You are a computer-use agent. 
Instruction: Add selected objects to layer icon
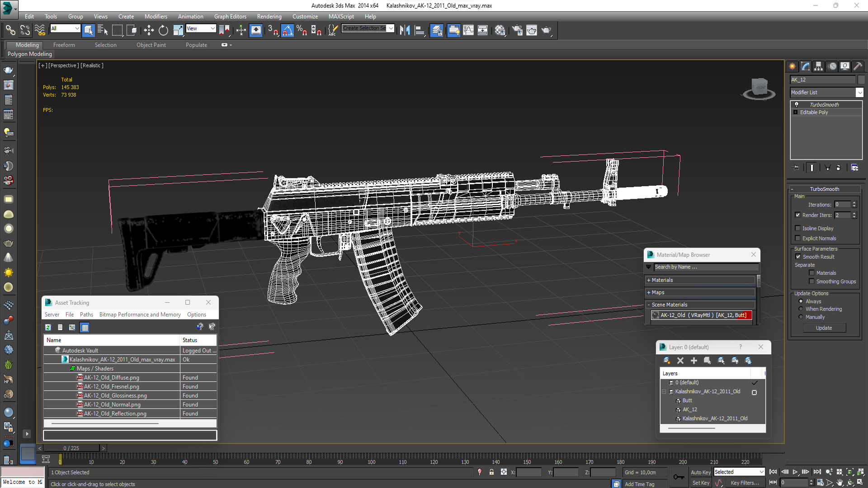[x=694, y=361]
